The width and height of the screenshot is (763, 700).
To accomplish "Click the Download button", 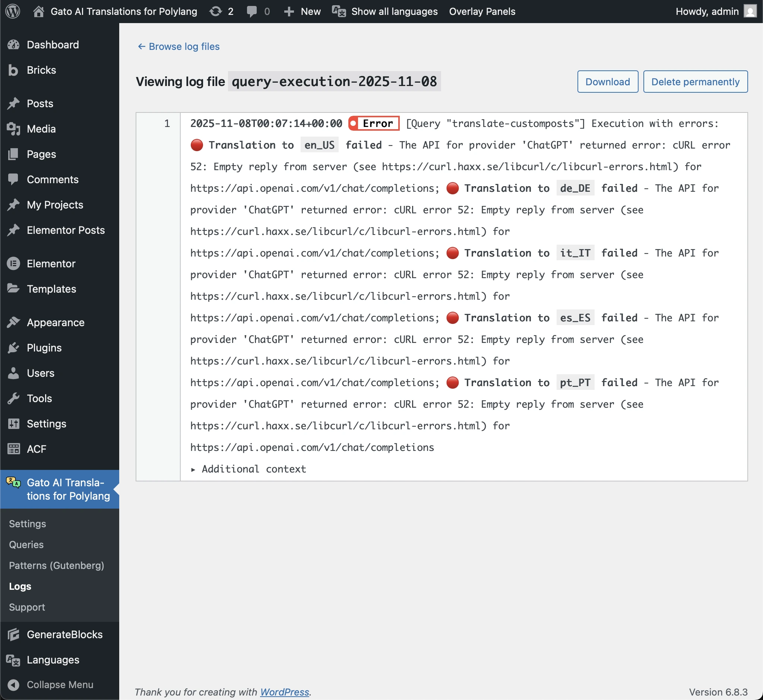I will 607,82.
